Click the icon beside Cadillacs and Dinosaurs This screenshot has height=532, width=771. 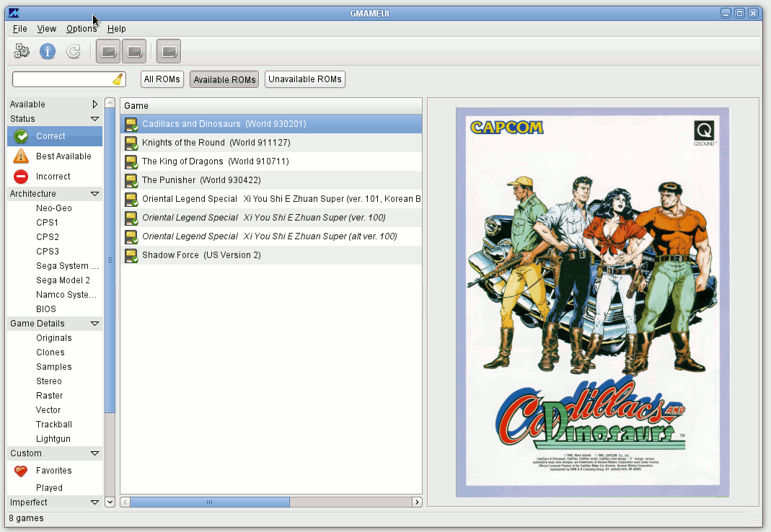tap(131, 125)
